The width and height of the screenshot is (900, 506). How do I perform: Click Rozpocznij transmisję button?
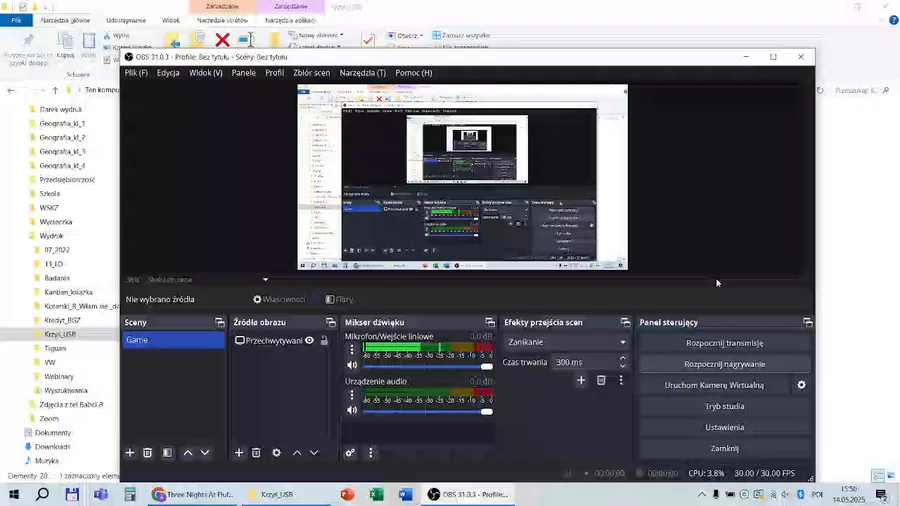(x=724, y=343)
